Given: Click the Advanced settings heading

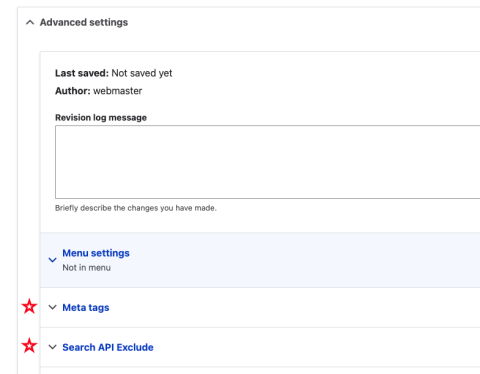Looking at the screenshot, I should click(x=84, y=22).
